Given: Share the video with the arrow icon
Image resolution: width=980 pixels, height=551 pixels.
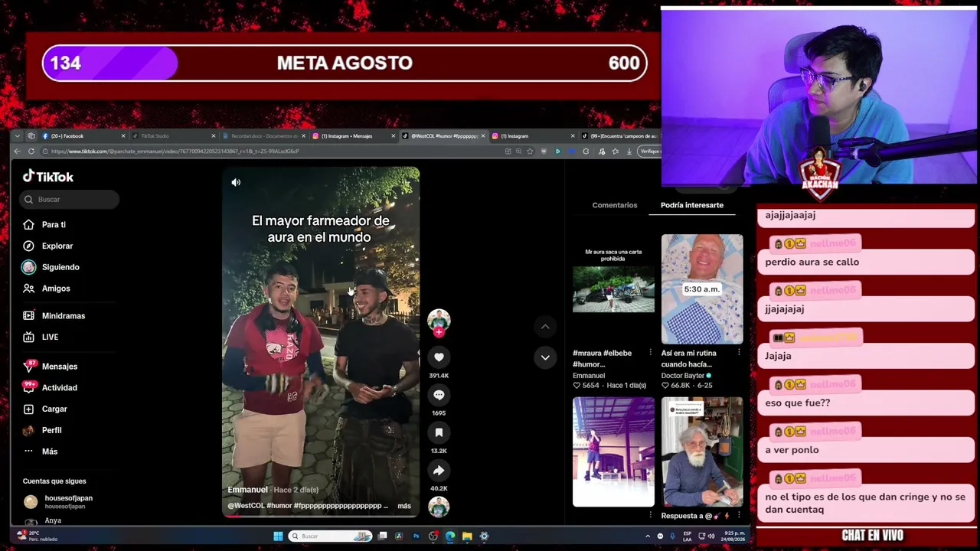Looking at the screenshot, I should tap(439, 470).
